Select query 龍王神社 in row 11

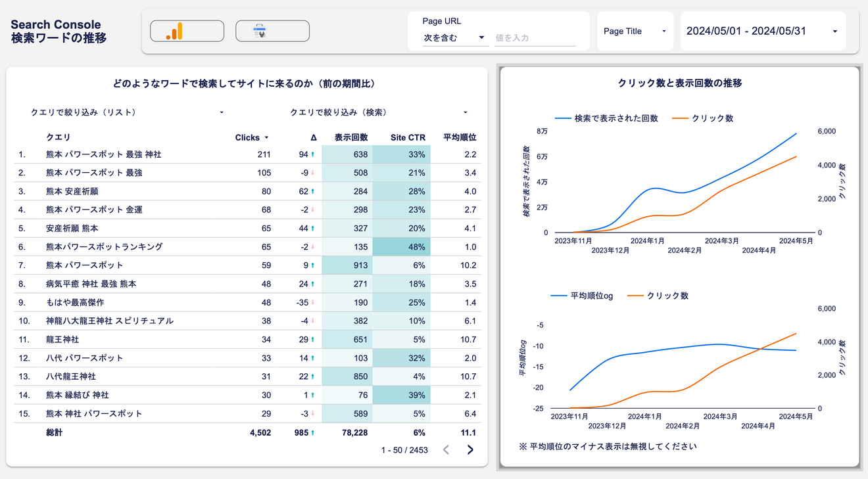click(x=62, y=339)
